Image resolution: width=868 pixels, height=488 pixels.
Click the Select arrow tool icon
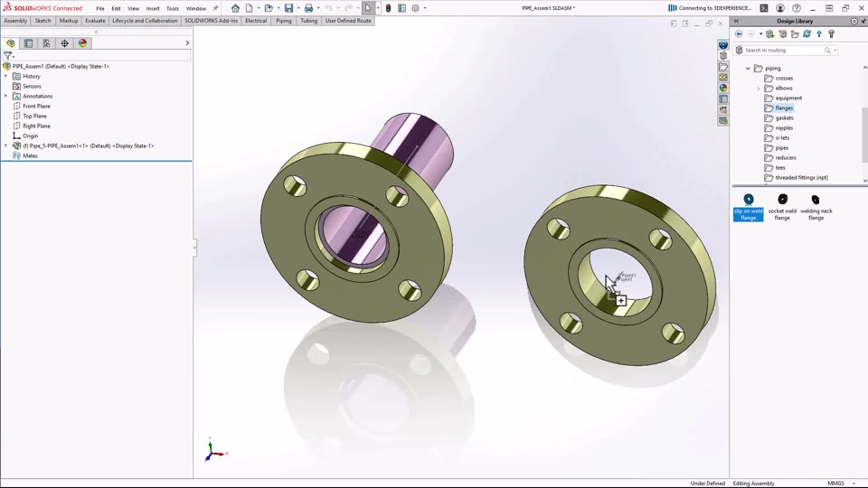point(368,8)
